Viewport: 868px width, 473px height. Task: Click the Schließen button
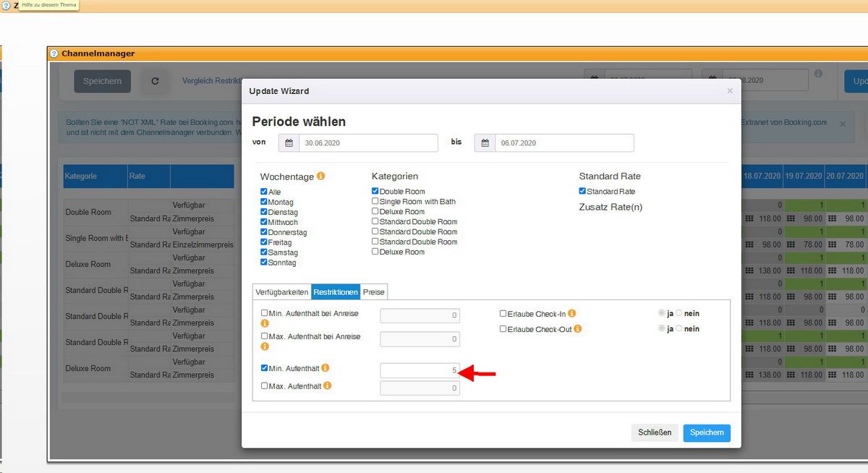(655, 432)
